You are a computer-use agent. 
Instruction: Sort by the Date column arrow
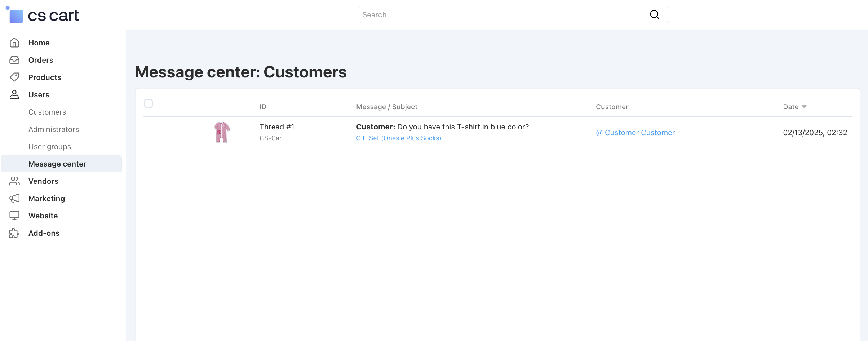(x=804, y=107)
